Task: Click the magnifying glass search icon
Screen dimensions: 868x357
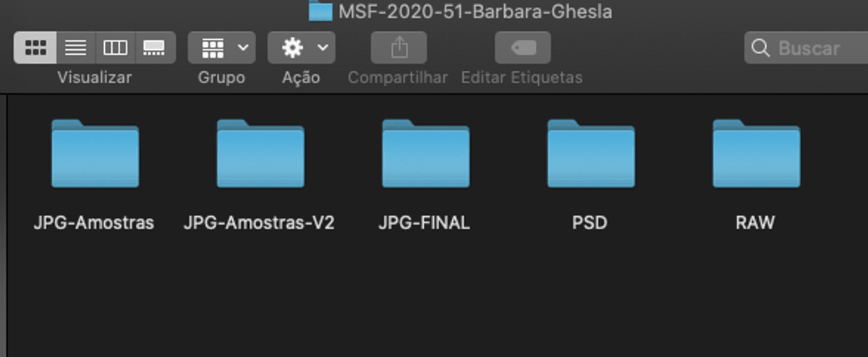Action: [x=760, y=48]
